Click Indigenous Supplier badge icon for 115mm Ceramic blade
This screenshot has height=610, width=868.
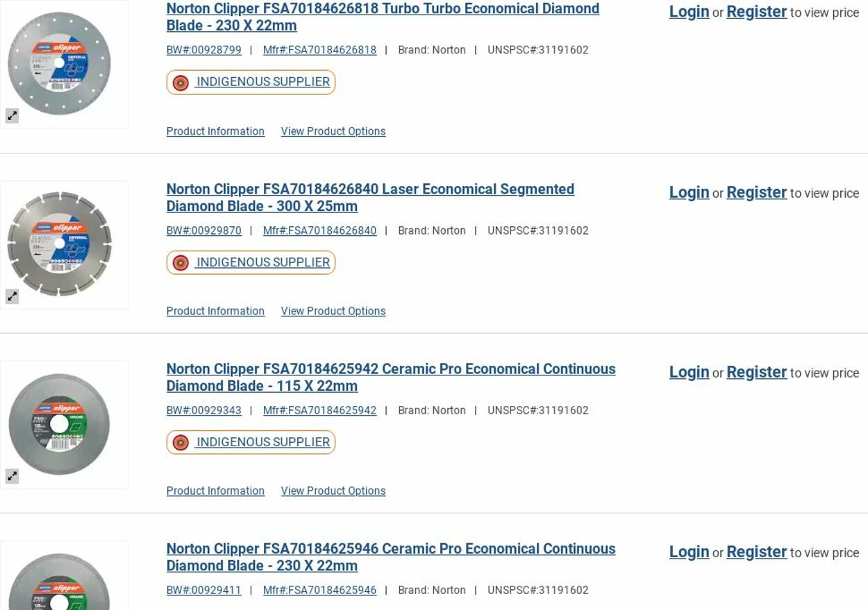click(x=181, y=443)
